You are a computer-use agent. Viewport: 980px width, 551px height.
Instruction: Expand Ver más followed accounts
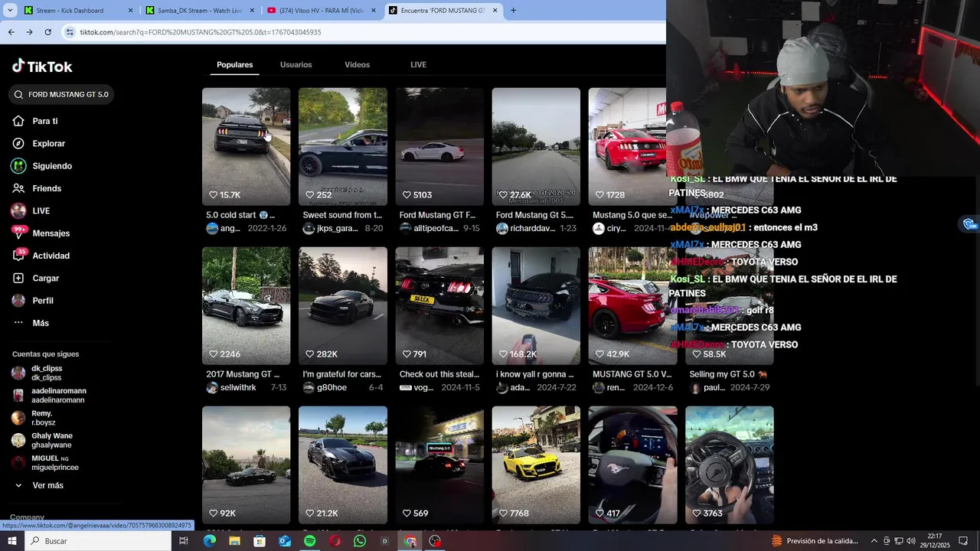click(40, 485)
